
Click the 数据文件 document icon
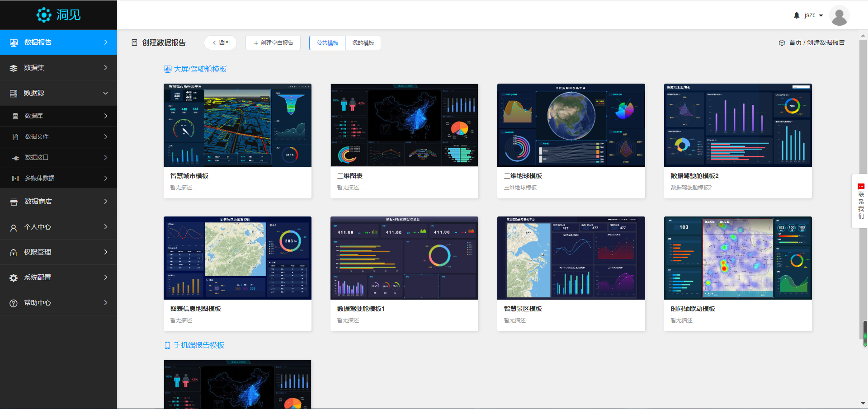[x=15, y=137]
